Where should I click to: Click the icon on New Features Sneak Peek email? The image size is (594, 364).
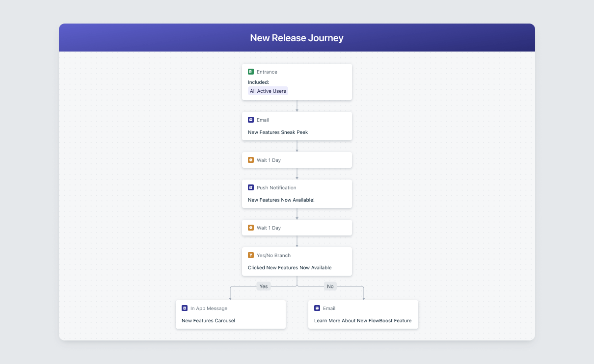pos(251,120)
